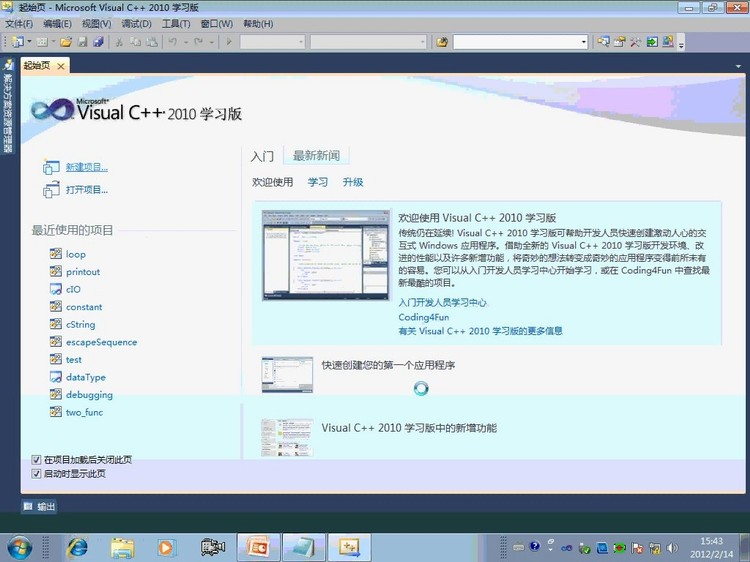
Task: Open recent project test
Action: click(x=74, y=359)
